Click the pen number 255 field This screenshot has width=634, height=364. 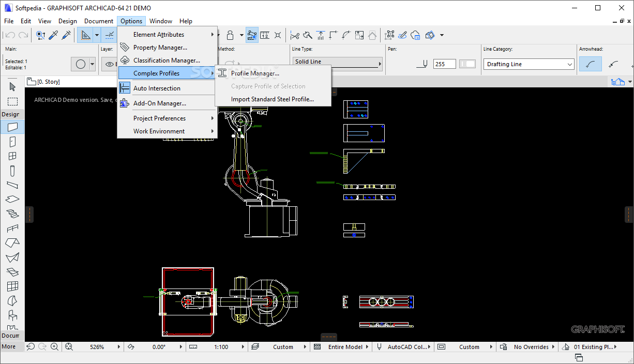[444, 64]
